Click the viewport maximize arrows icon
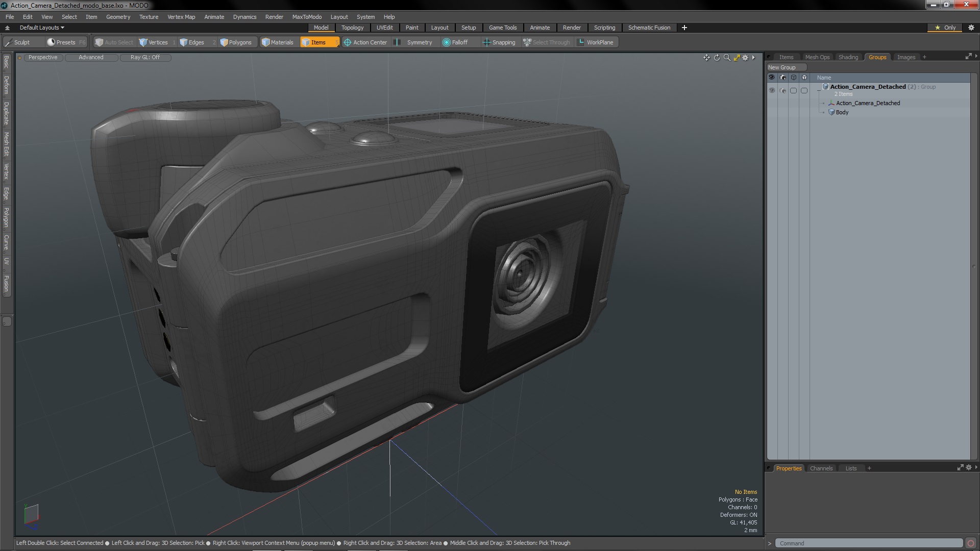Screen dimensions: 980x551 pos(737,58)
